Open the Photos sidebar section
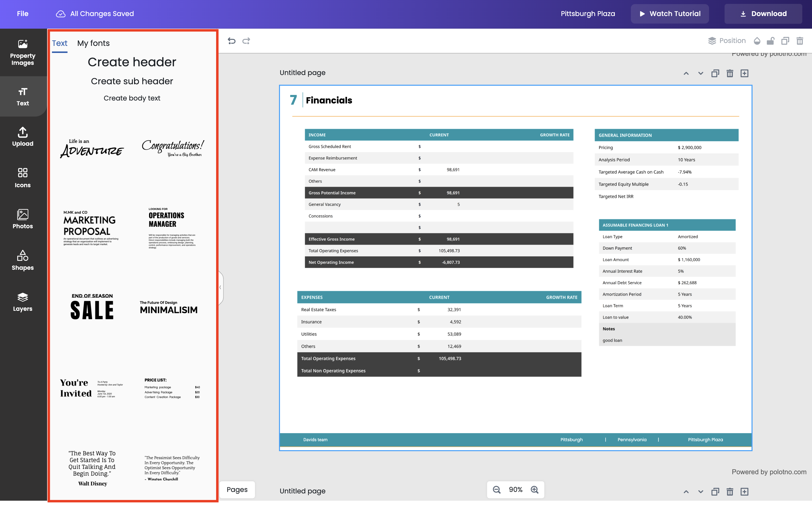The height and width of the screenshot is (507, 812). pos(23,219)
